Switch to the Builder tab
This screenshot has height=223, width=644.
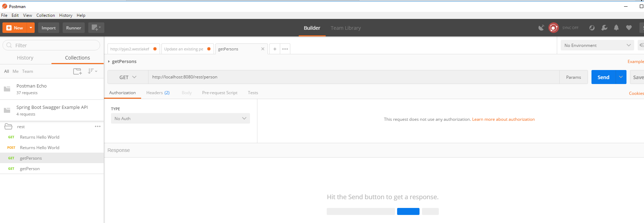click(312, 28)
